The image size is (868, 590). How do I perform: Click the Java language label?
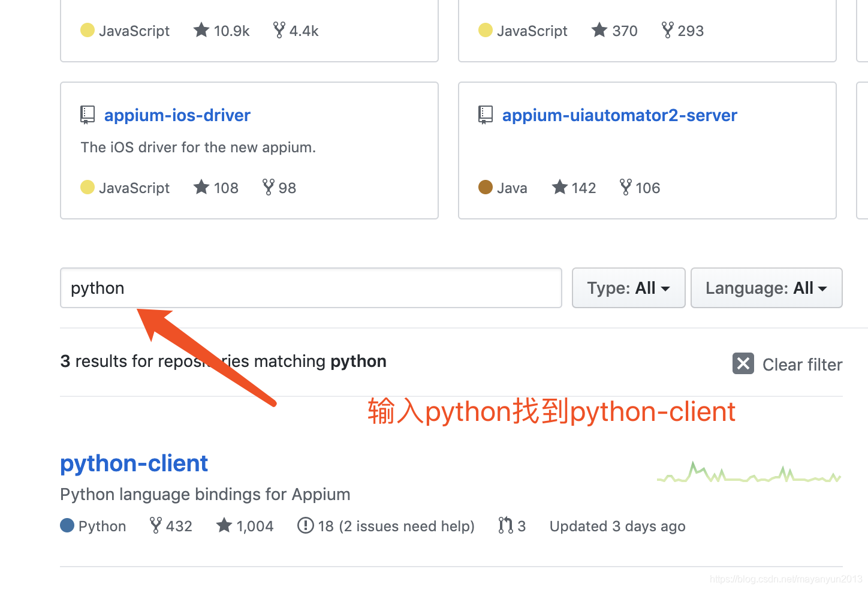coord(512,188)
